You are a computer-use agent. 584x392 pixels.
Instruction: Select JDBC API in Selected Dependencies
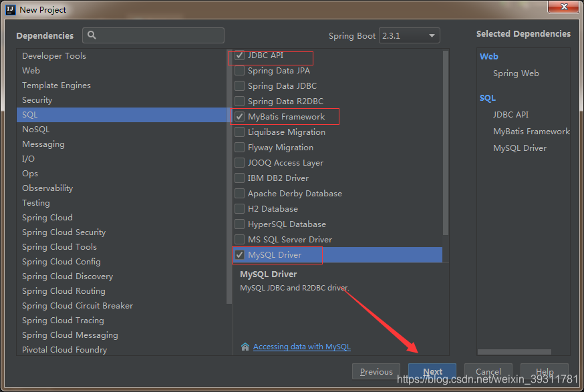(510, 115)
